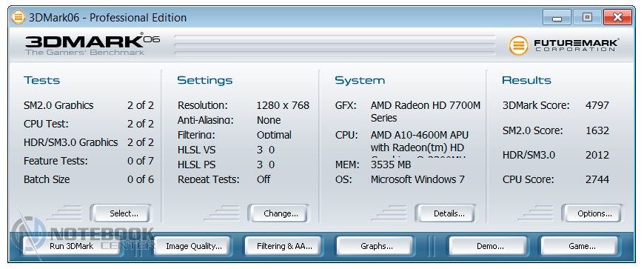
Task: Click the Tests section heading
Action: [42, 80]
